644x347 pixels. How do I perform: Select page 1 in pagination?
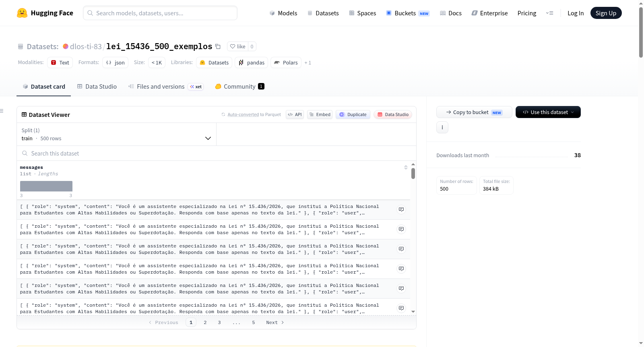coord(191,322)
